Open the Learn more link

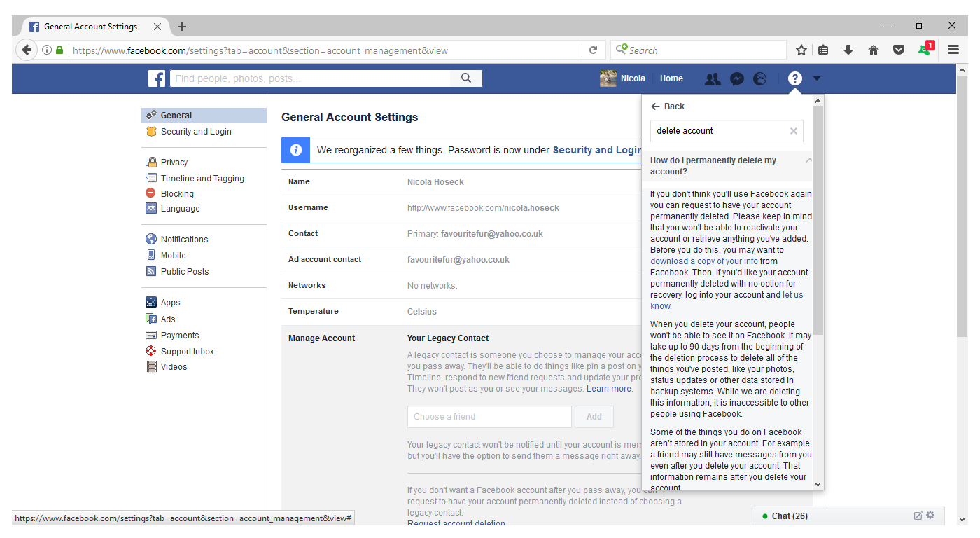609,389
